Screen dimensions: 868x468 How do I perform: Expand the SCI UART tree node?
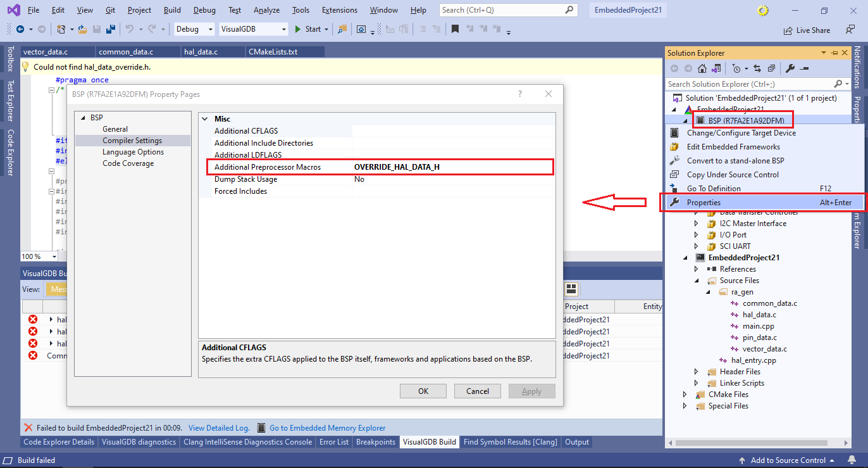[697, 246]
